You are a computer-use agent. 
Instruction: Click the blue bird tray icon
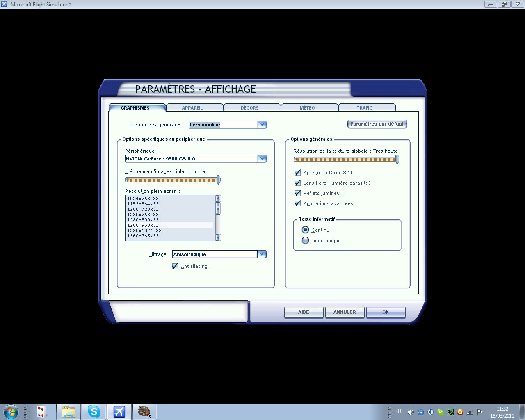(420, 412)
